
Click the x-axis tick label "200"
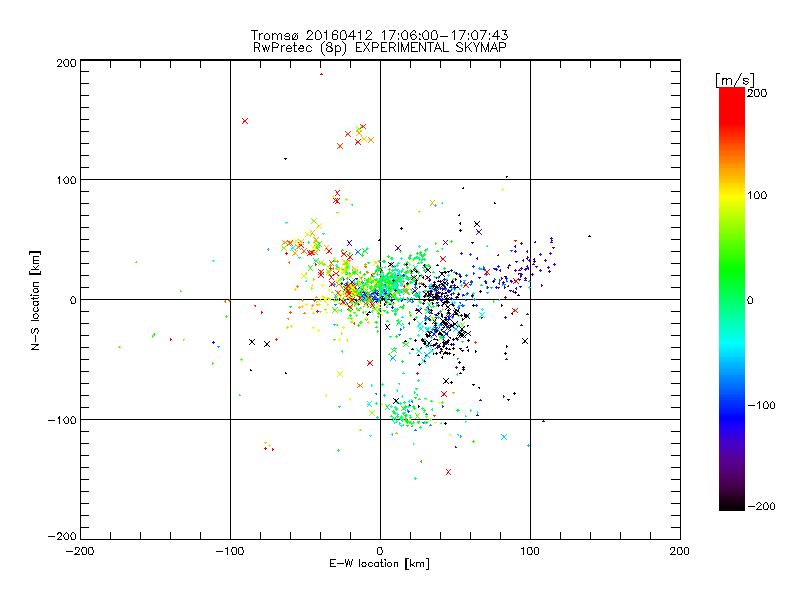[x=680, y=551]
